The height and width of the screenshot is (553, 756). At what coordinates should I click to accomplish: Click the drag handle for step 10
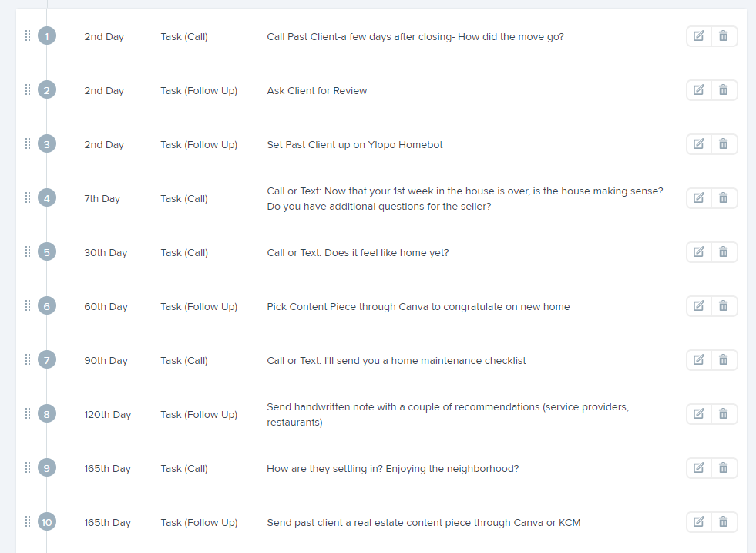28,521
